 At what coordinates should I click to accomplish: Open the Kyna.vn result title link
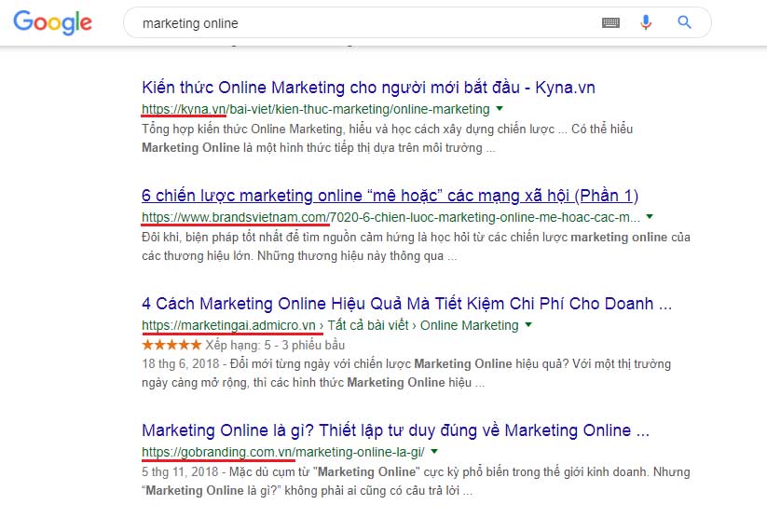[x=368, y=88]
